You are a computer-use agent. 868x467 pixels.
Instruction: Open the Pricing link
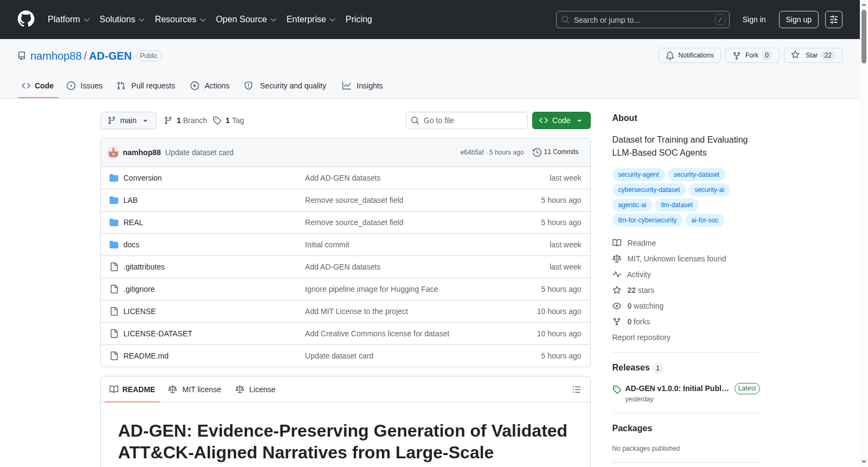click(359, 20)
